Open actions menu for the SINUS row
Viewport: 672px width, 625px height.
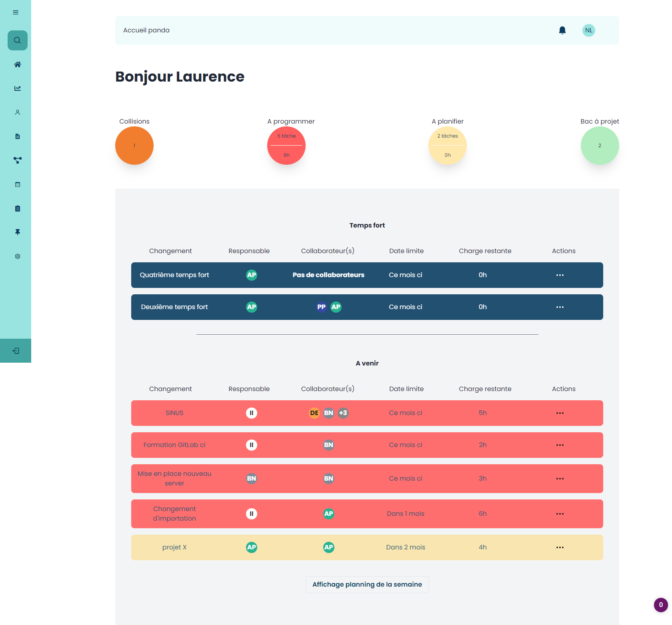coord(560,413)
